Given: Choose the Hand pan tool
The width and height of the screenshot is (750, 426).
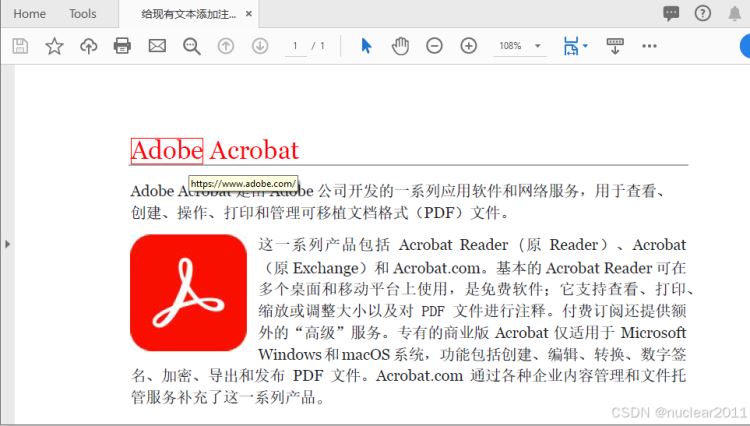Looking at the screenshot, I should pyautogui.click(x=400, y=46).
